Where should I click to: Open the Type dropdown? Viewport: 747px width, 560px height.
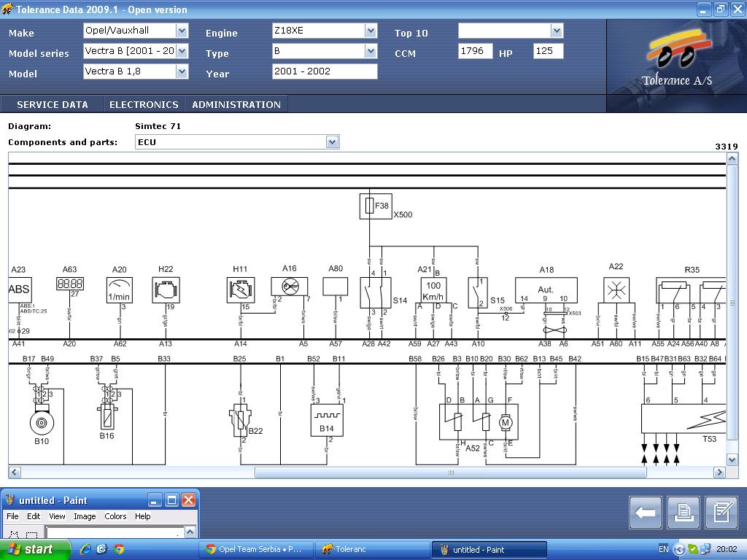371,52
